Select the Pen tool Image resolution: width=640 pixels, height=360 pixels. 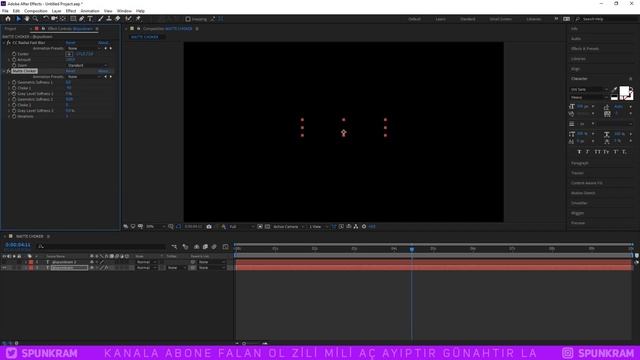pyautogui.click(x=82, y=19)
